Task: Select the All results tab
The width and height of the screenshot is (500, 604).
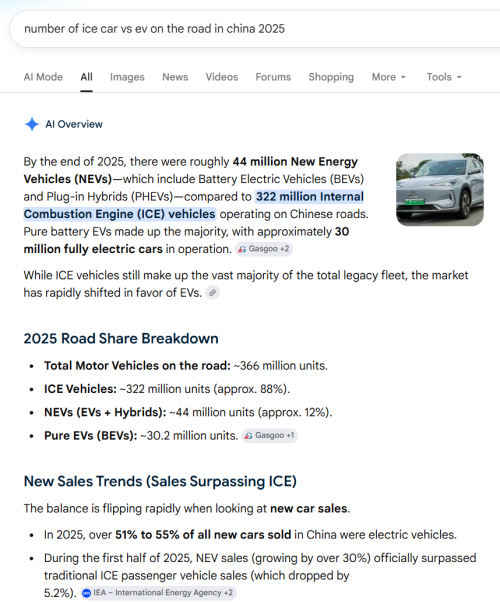Action: coord(86,77)
